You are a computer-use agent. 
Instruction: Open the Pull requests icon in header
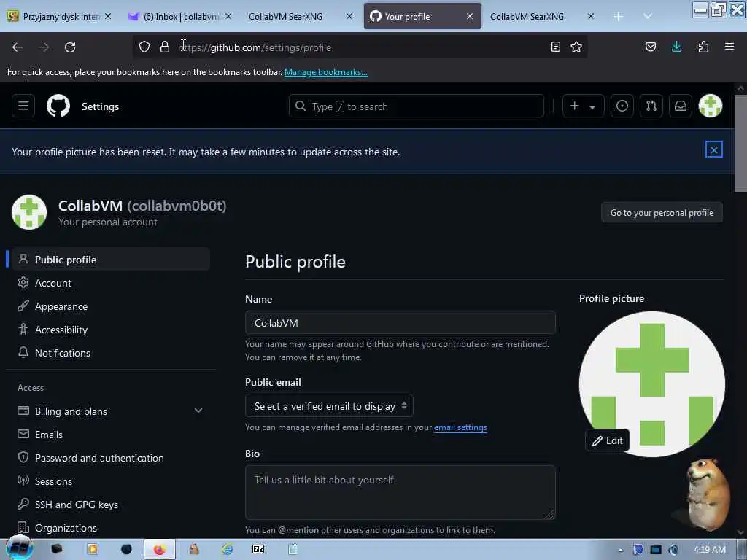(651, 106)
